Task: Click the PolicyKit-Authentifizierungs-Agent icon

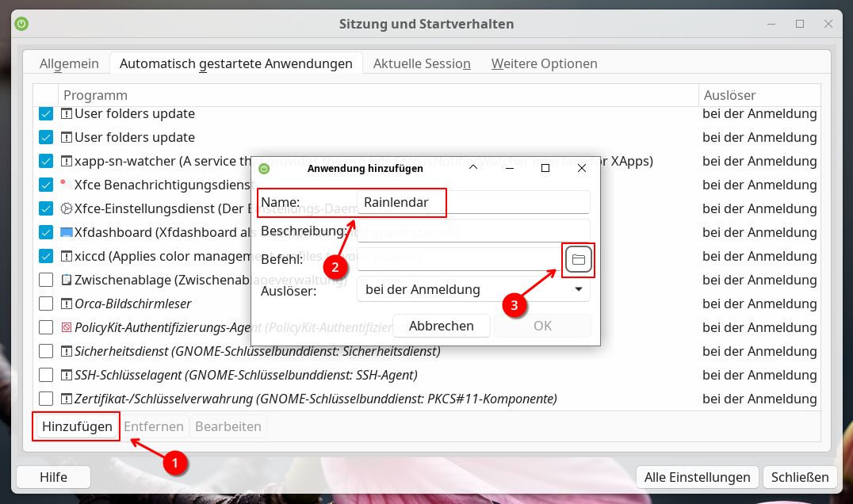Action: (x=67, y=327)
